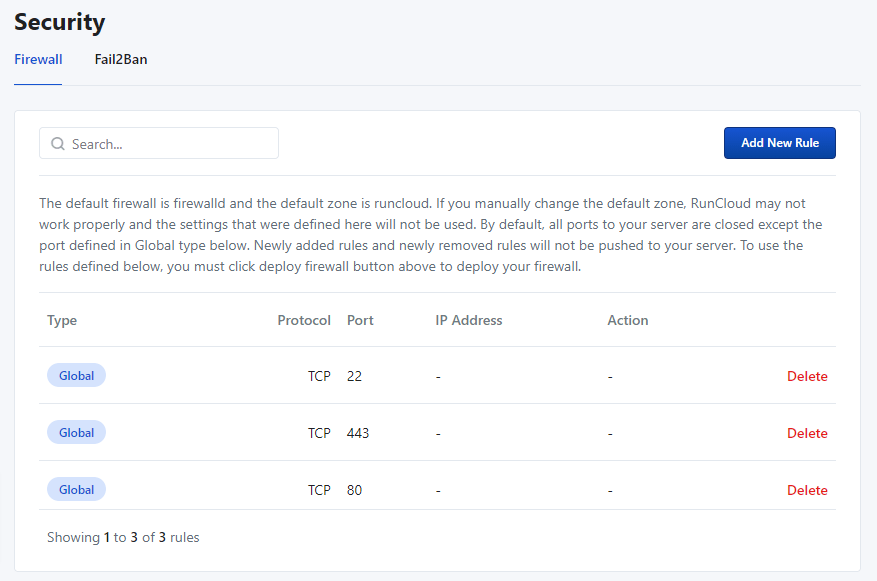The height and width of the screenshot is (581, 877).
Task: Click the Action column header
Action: click(628, 320)
